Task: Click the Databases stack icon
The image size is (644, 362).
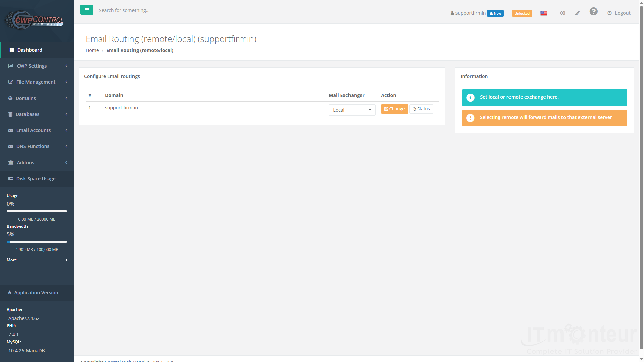Action: pos(10,114)
